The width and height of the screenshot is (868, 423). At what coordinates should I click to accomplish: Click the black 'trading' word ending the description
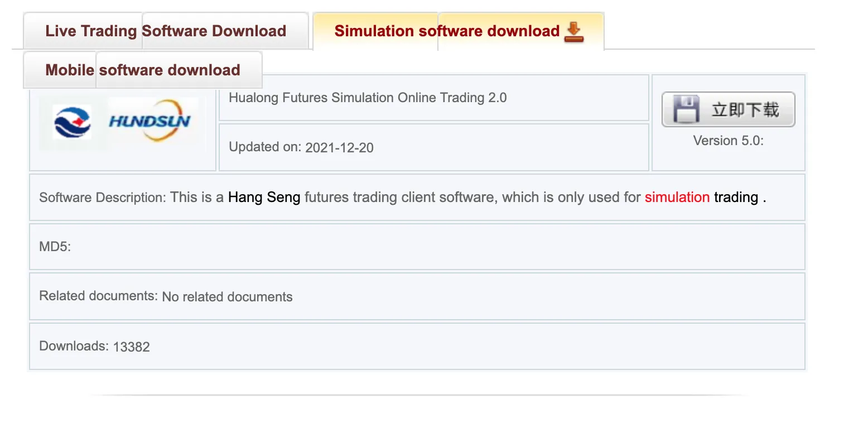[x=736, y=197]
